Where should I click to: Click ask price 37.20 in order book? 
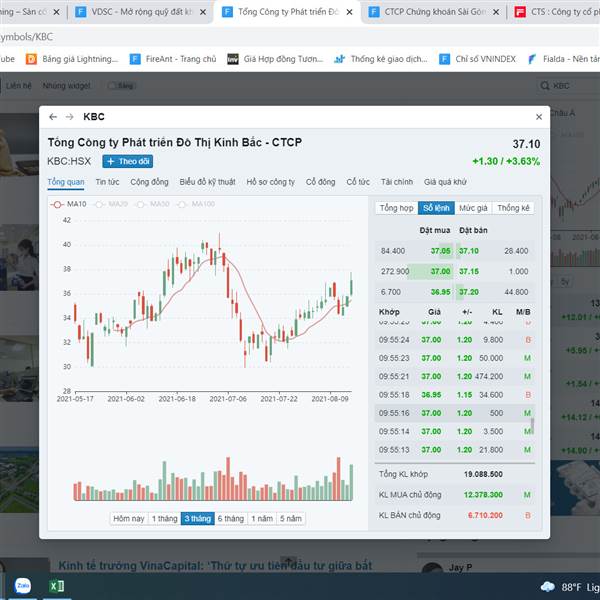pyautogui.click(x=469, y=292)
